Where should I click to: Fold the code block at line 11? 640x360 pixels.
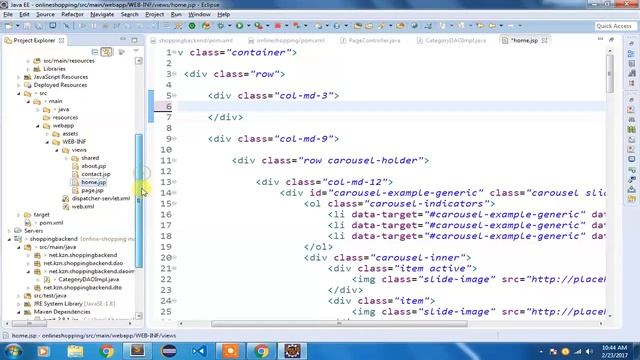click(174, 160)
